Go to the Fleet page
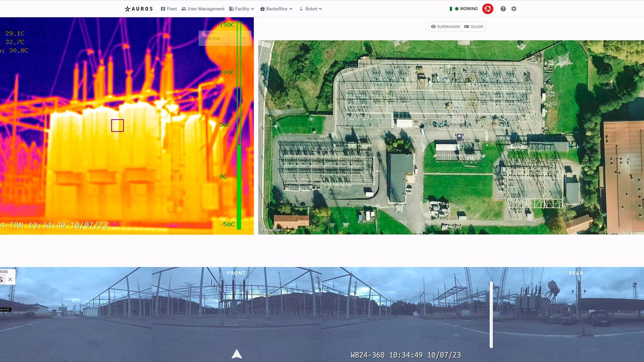 click(x=169, y=9)
